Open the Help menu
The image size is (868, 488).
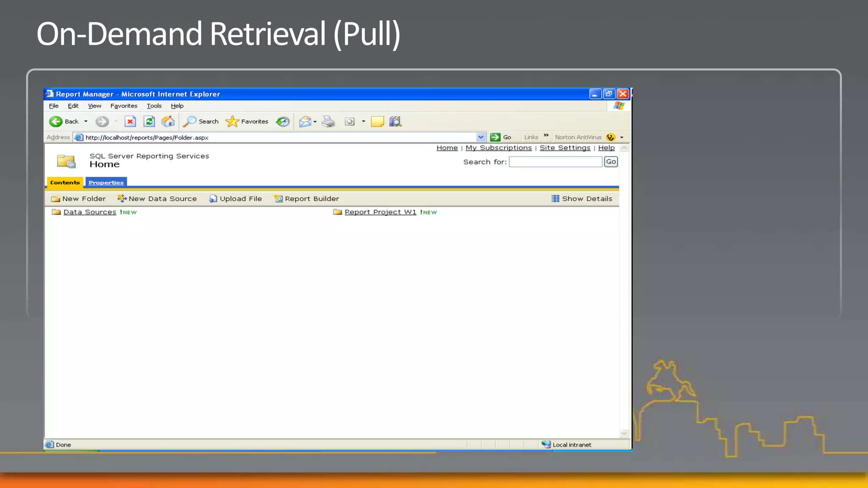tap(177, 106)
